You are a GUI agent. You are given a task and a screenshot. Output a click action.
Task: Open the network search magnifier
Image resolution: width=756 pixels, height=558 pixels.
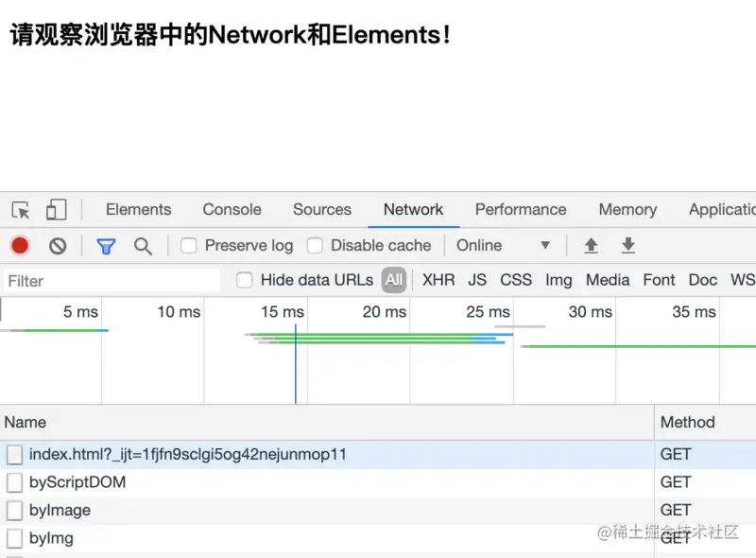point(143,246)
